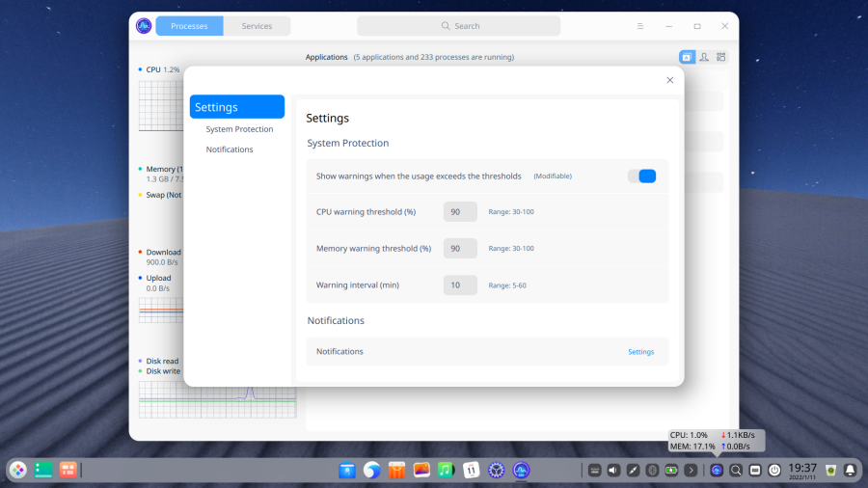Edit the Warning interval field
This screenshot has width=868, height=488.
click(x=460, y=285)
